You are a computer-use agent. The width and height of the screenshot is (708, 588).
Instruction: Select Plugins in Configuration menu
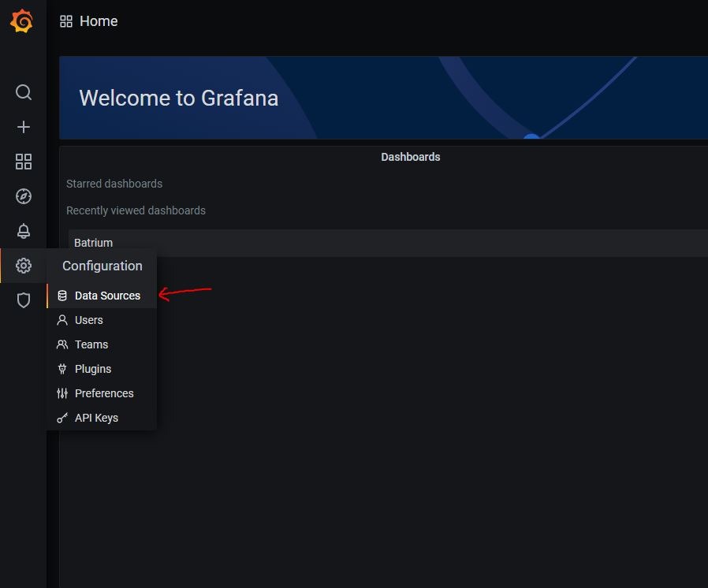102,369
